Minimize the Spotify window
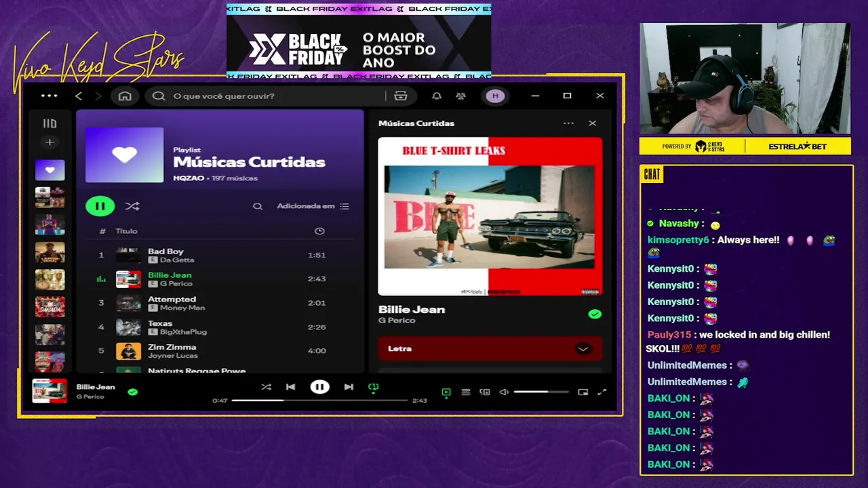Viewport: 868px width, 488px height. click(x=535, y=96)
